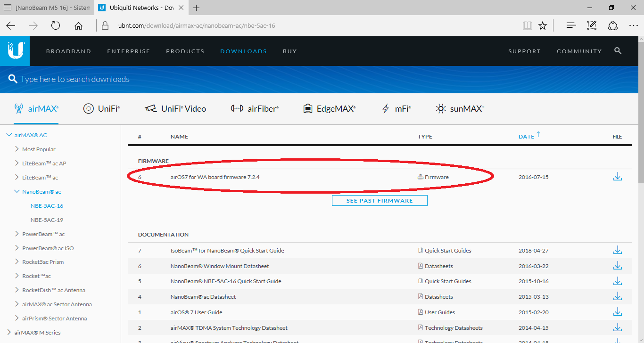
Task: Collapse the airMAX AC tree section
Action: pos(8,135)
